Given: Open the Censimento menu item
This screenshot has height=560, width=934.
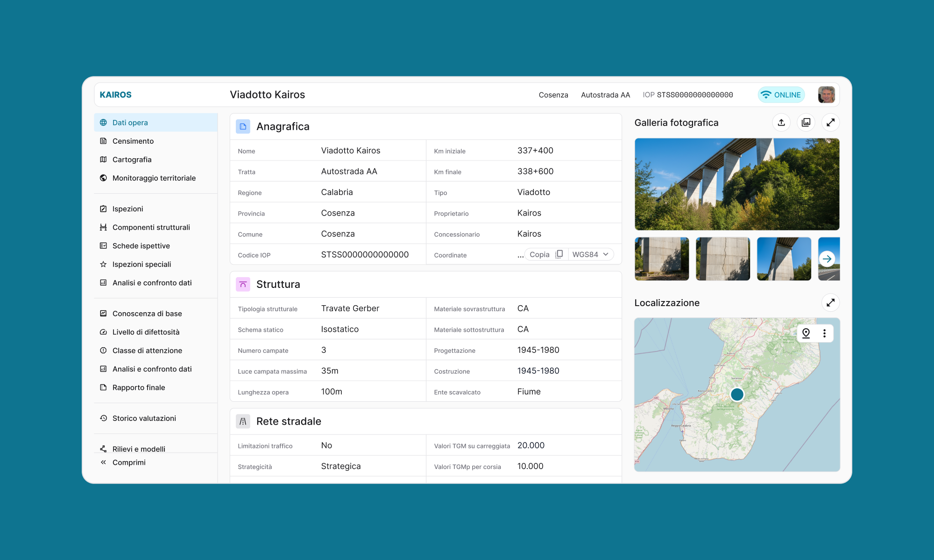Looking at the screenshot, I should (x=133, y=141).
